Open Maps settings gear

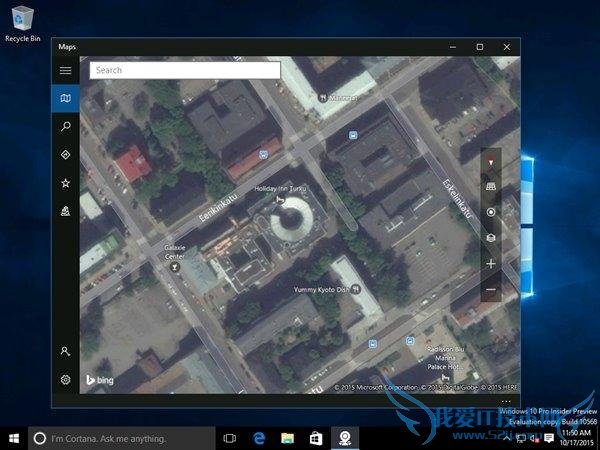click(x=65, y=380)
